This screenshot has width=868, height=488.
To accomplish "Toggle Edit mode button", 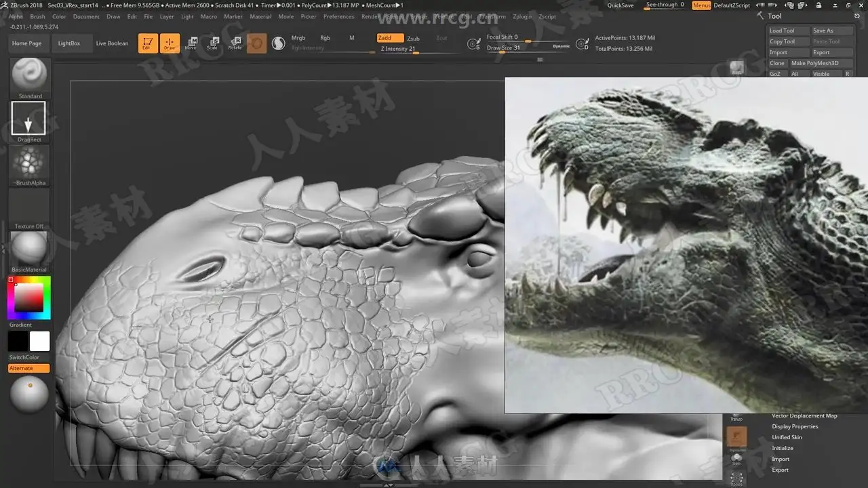I will pyautogui.click(x=148, y=43).
